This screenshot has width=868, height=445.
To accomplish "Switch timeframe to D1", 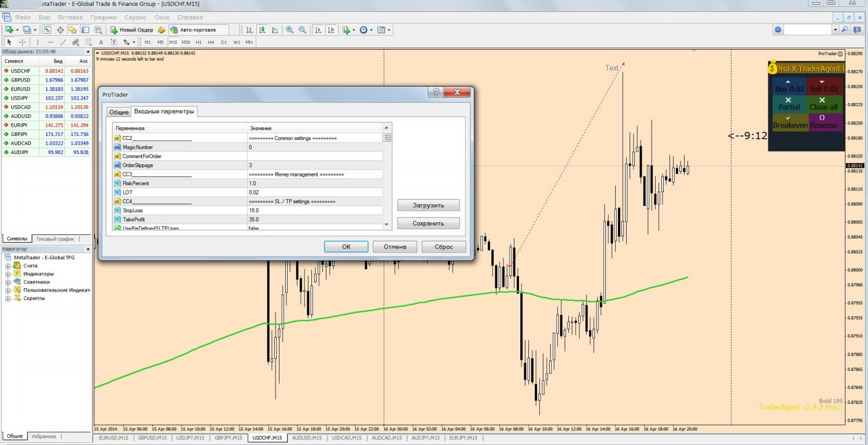I will 224,42.
